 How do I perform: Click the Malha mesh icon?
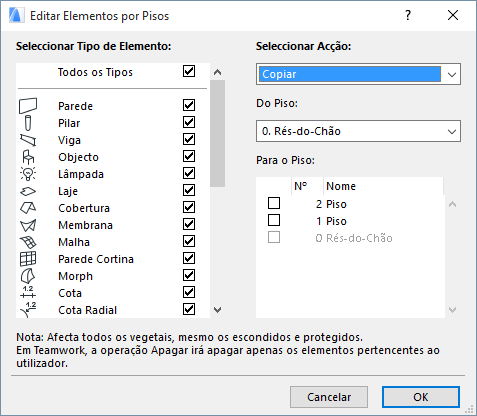(28, 242)
